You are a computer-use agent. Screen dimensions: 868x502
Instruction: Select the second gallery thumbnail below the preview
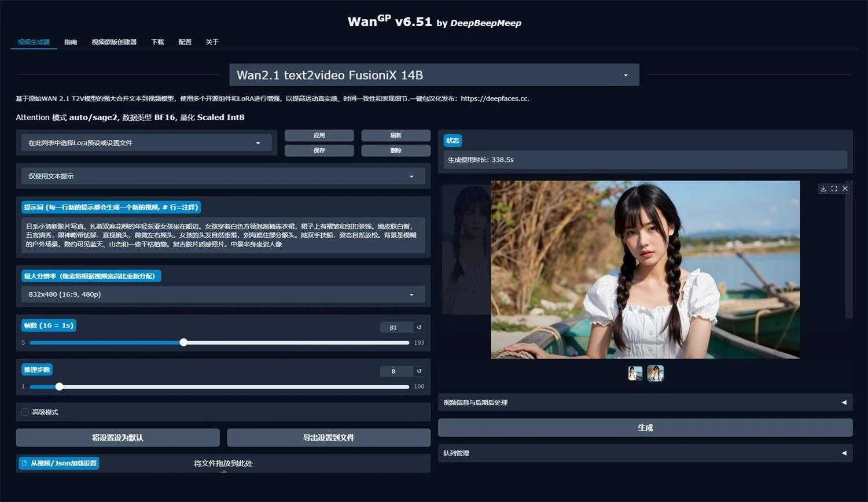655,374
